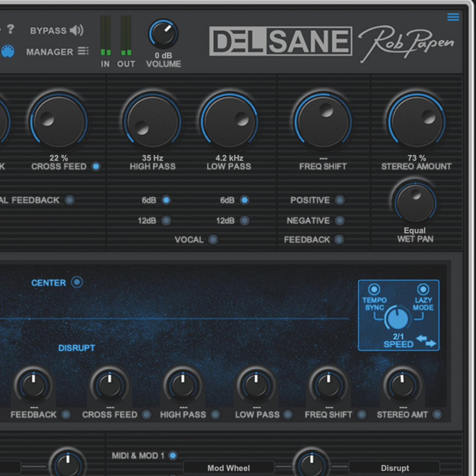This screenshot has height=476, width=476.
Task: Click the MANAGER label
Action: 50,52
